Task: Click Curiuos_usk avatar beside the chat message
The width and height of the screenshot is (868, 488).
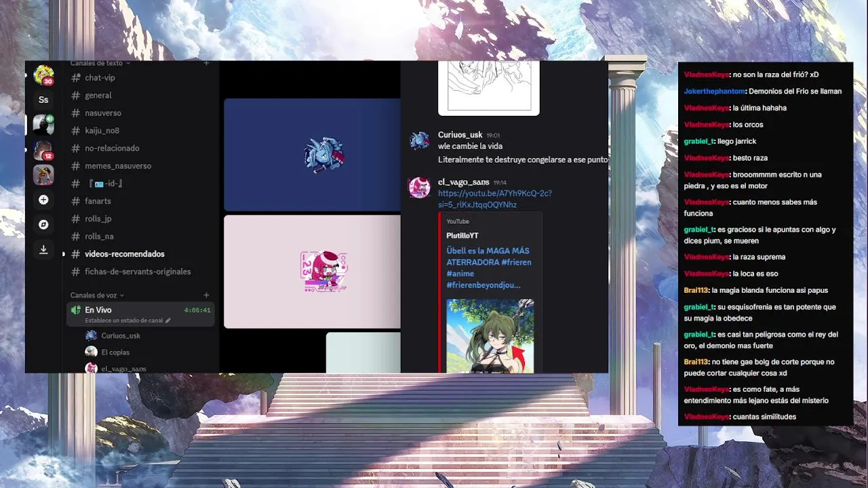Action: coord(419,140)
